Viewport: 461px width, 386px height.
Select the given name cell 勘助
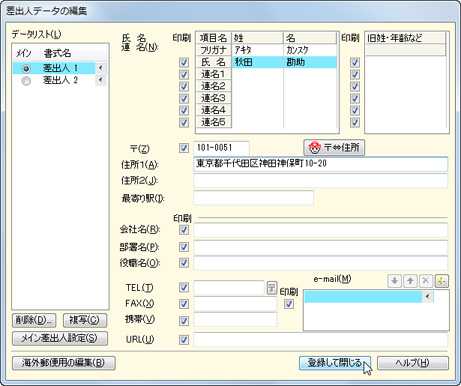[x=310, y=62]
